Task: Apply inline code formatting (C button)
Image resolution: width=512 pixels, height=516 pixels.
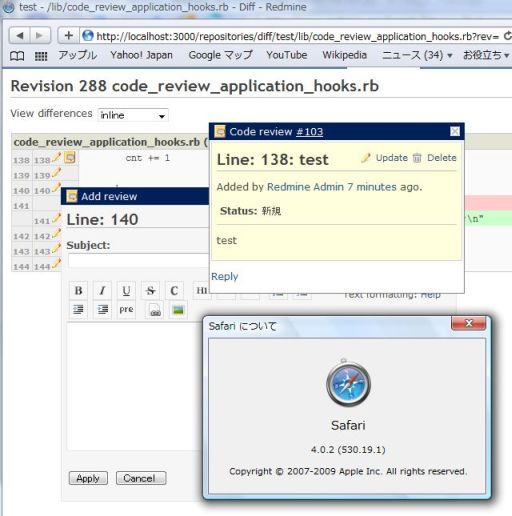Action: pyautogui.click(x=174, y=291)
